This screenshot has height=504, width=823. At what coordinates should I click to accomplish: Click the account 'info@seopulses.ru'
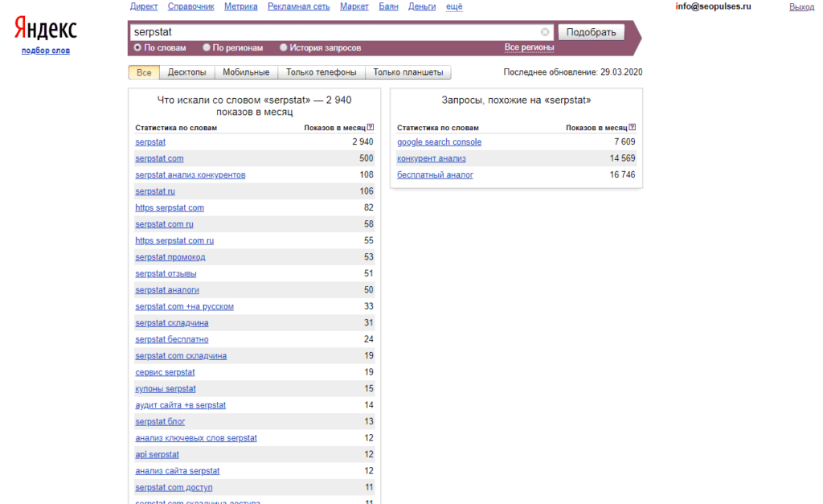[714, 6]
